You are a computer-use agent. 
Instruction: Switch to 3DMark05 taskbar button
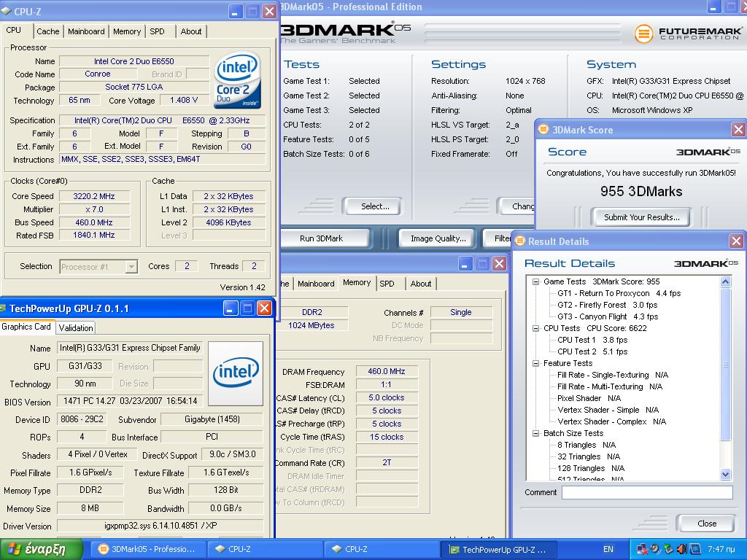click(147, 549)
